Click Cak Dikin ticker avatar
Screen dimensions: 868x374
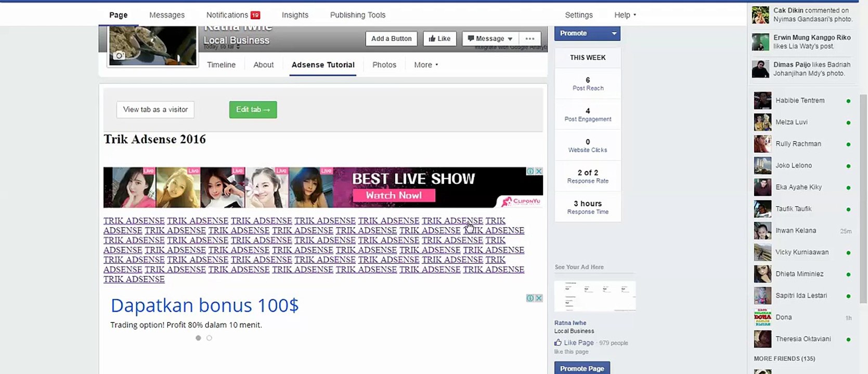(760, 15)
